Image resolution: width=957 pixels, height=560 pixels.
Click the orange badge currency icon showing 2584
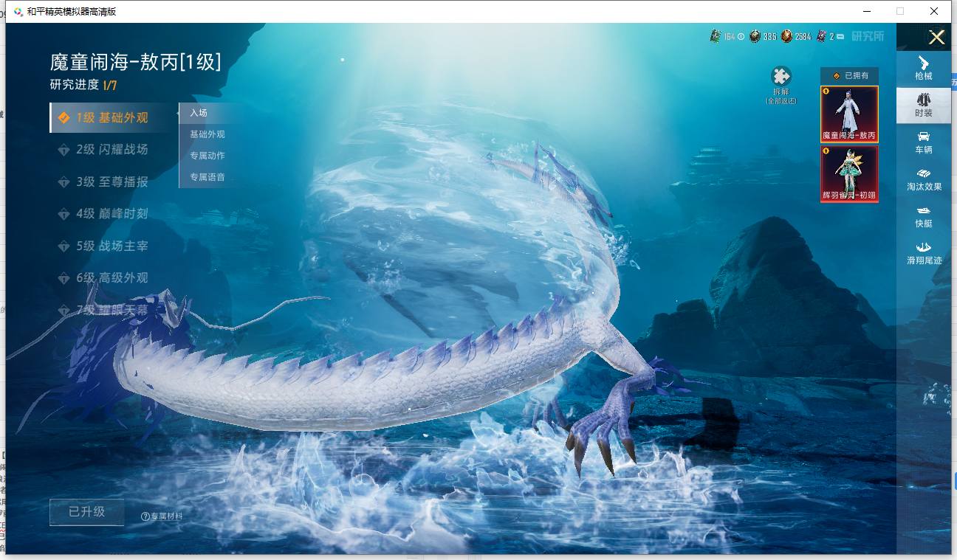tap(787, 36)
